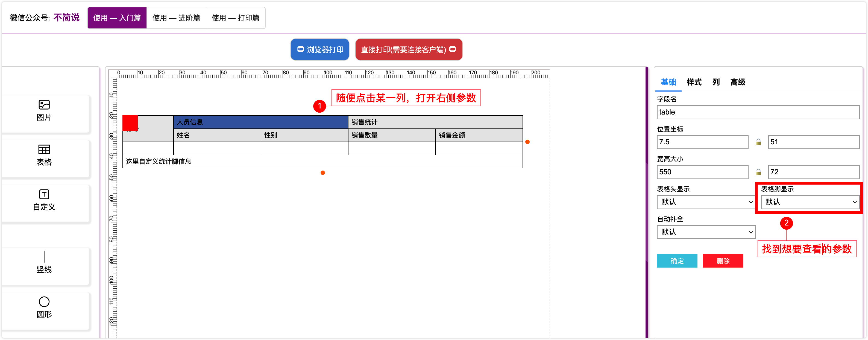868x340 pixels.
Task: Click the 浏览器打印 button
Action: pos(320,49)
